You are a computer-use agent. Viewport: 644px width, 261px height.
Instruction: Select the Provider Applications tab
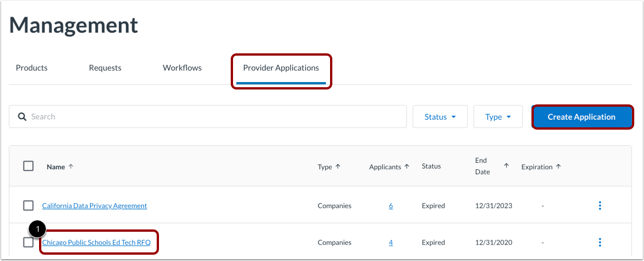pos(281,68)
